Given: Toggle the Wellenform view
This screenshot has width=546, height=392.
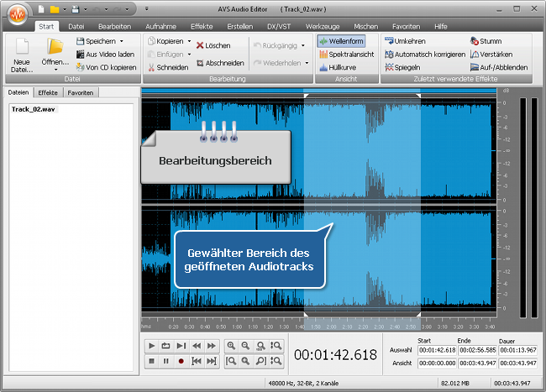Looking at the screenshot, I should [341, 40].
